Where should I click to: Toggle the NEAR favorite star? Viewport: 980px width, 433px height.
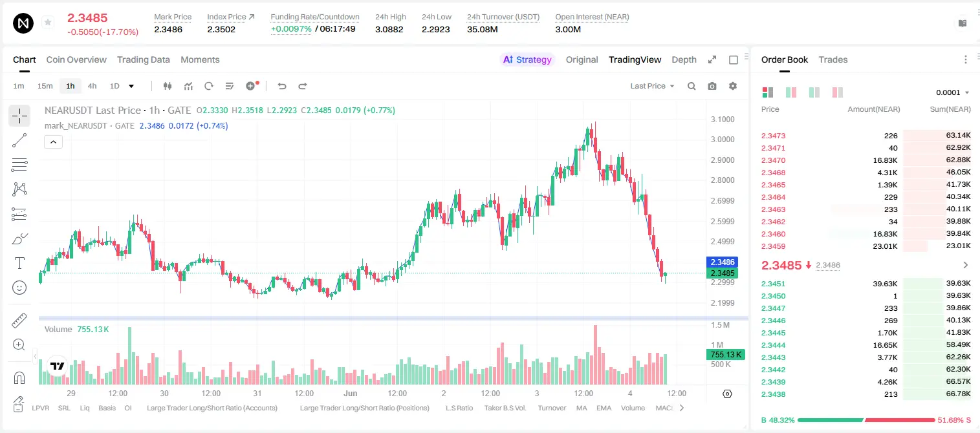[x=48, y=23]
